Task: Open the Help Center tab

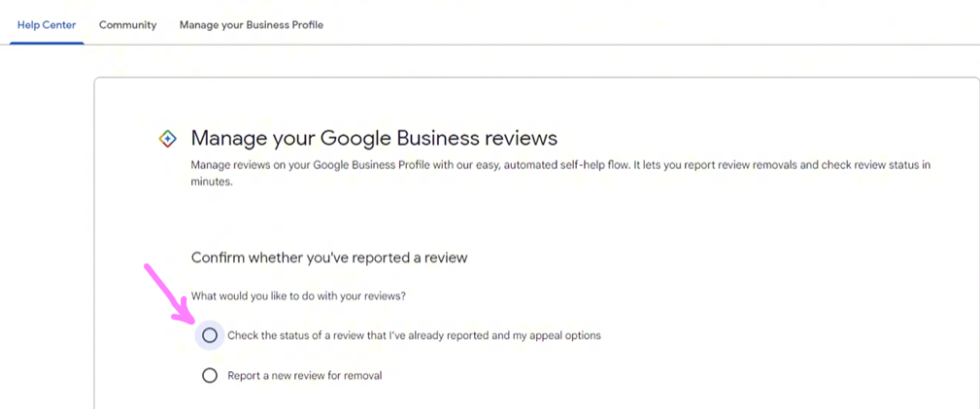Action: coord(47,25)
